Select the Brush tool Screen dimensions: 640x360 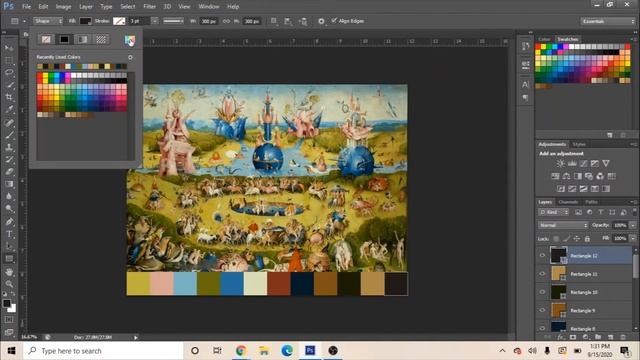tap(9, 135)
